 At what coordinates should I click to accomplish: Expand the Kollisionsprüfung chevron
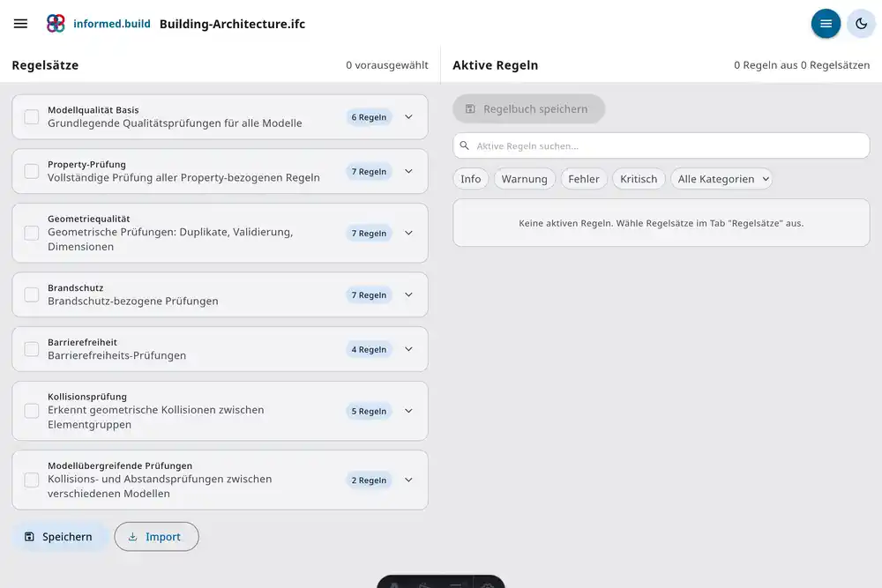click(x=409, y=411)
